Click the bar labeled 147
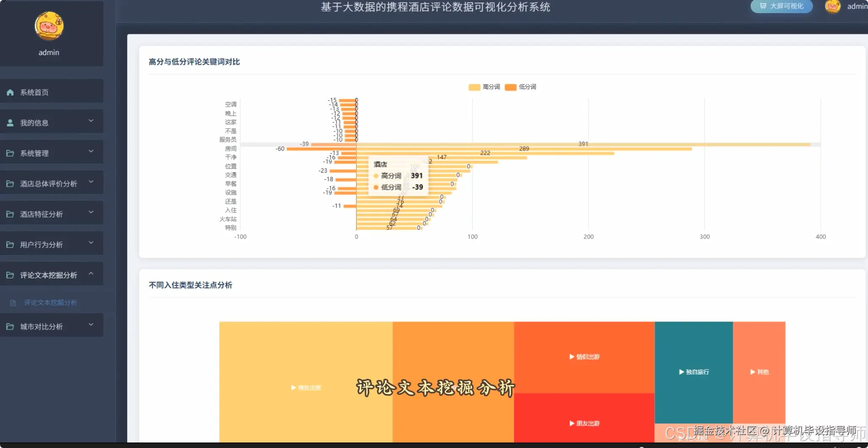This screenshot has height=448, width=868. [x=442, y=158]
